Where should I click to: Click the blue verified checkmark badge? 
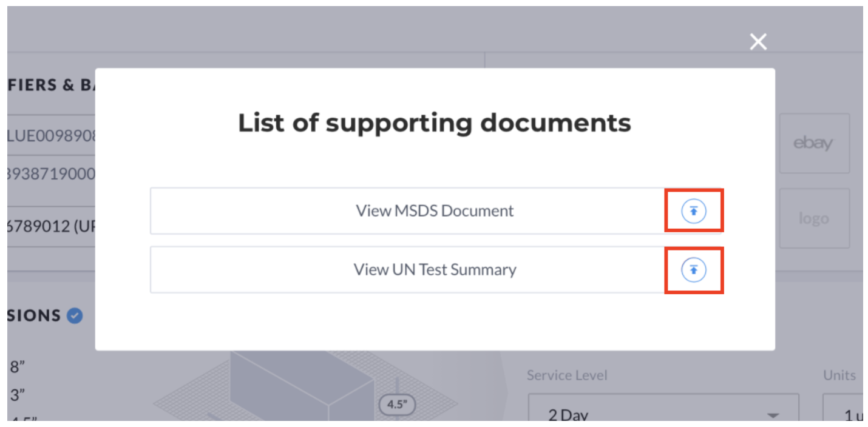[75, 315]
